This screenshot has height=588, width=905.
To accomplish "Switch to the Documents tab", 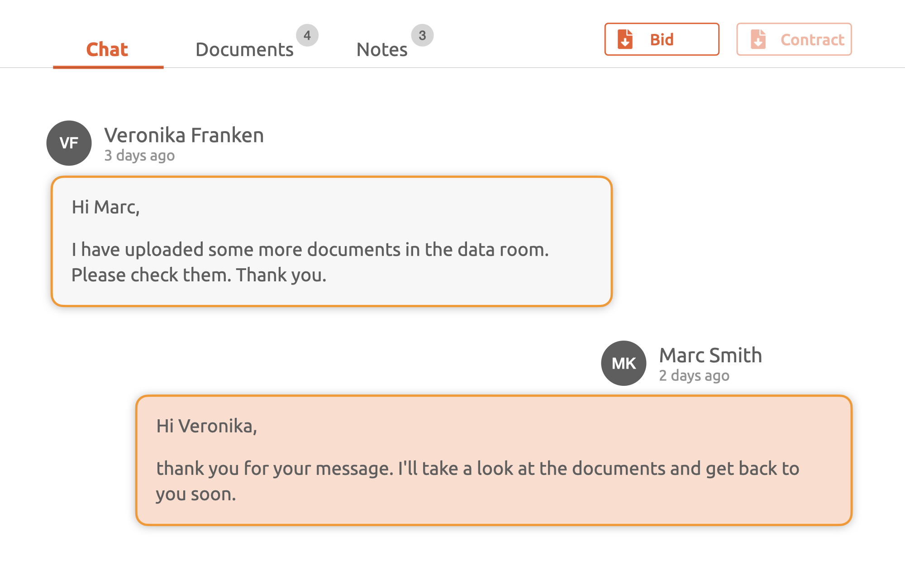I will click(244, 49).
